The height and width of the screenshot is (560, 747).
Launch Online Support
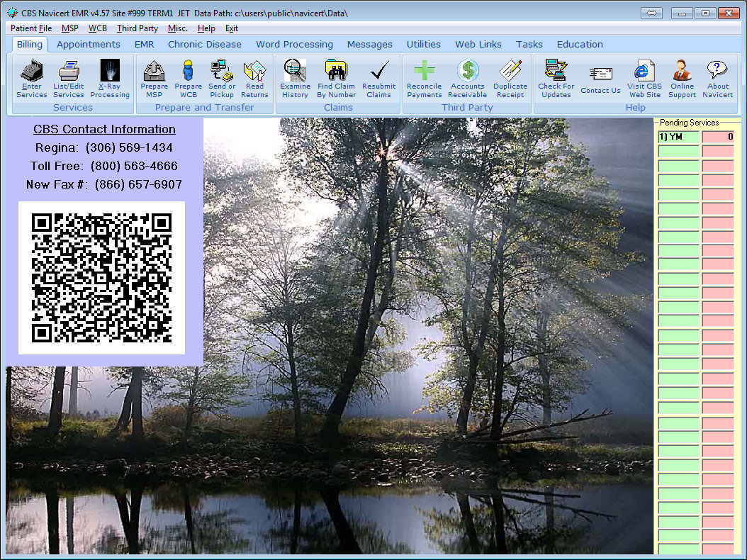[x=682, y=78]
